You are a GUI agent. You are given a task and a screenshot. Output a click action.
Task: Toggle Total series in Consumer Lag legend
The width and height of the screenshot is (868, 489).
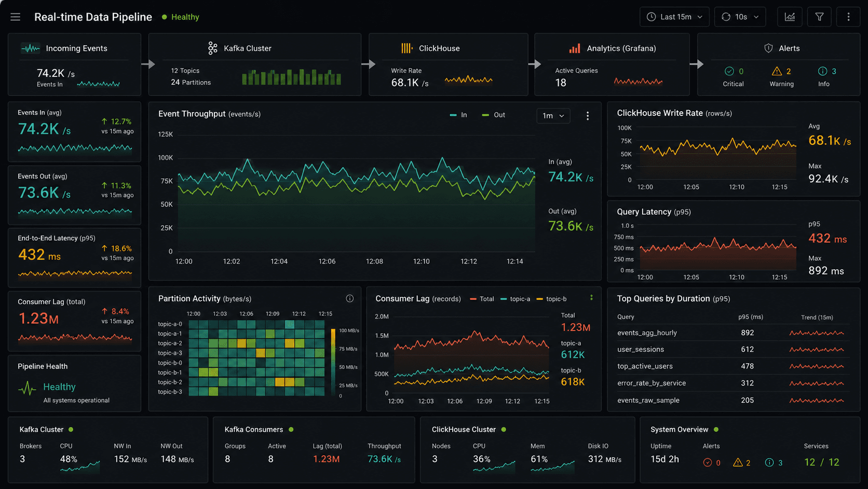click(x=482, y=299)
